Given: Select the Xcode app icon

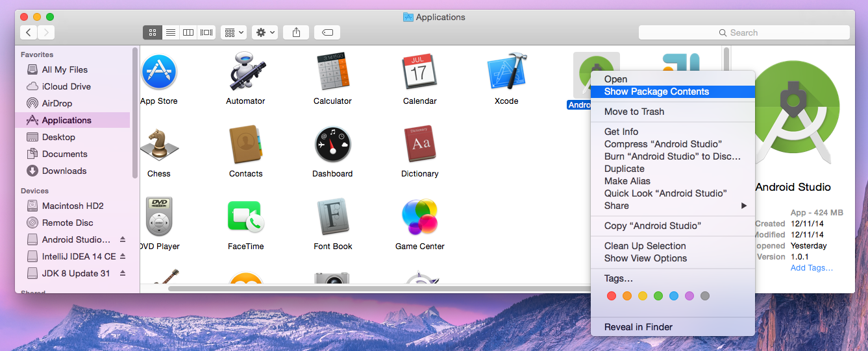Looking at the screenshot, I should click(x=506, y=71).
